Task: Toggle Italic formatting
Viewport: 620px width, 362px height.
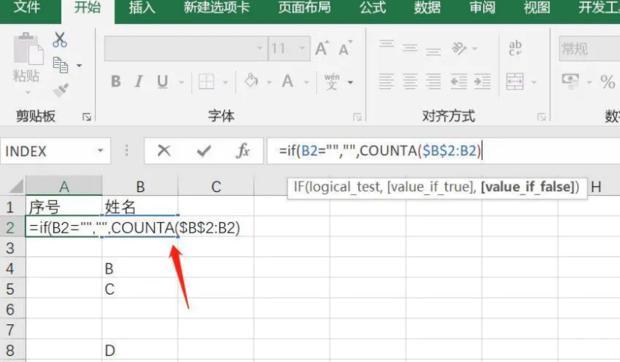Action: [x=138, y=82]
